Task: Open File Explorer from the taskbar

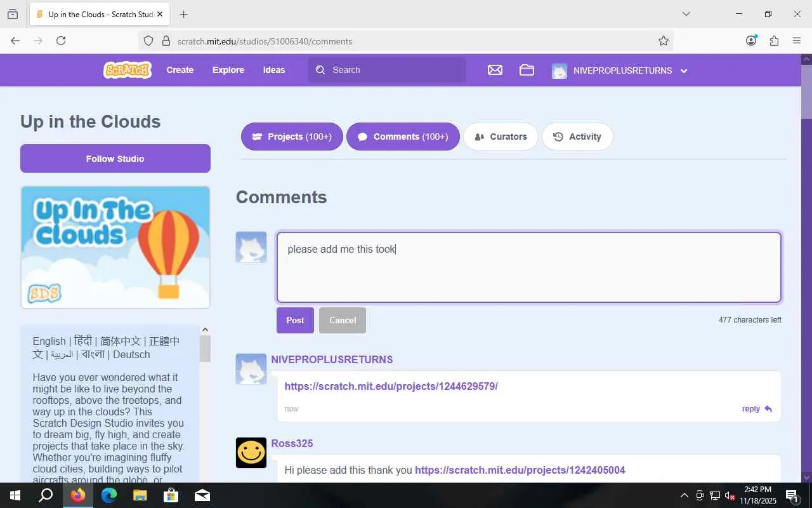Action: click(x=140, y=495)
